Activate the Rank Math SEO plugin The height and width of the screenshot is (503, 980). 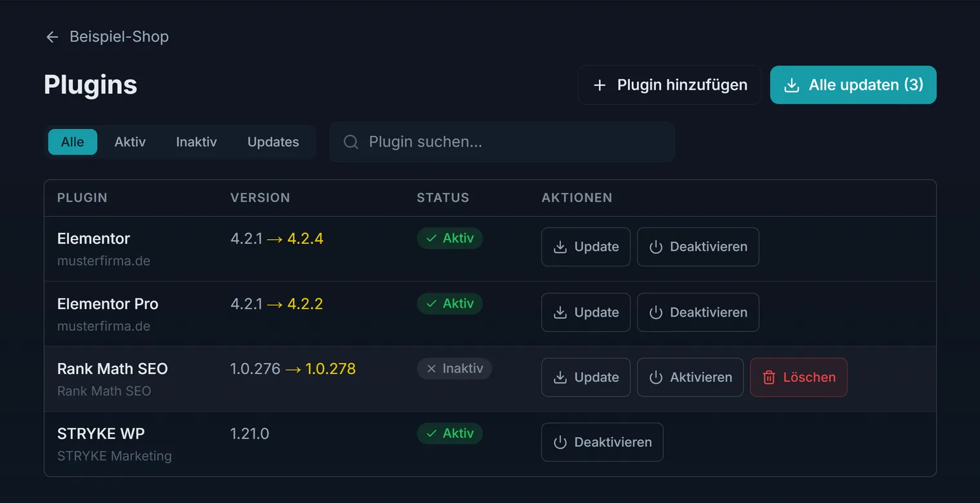pos(691,377)
